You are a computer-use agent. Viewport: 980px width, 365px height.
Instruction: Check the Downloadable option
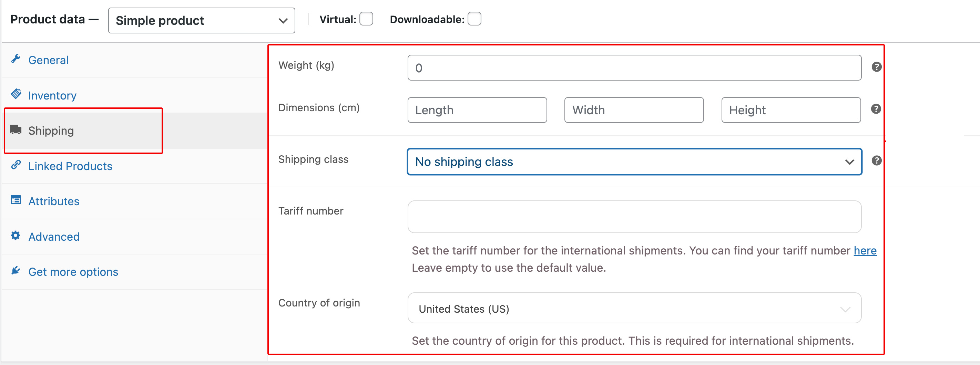coord(474,19)
